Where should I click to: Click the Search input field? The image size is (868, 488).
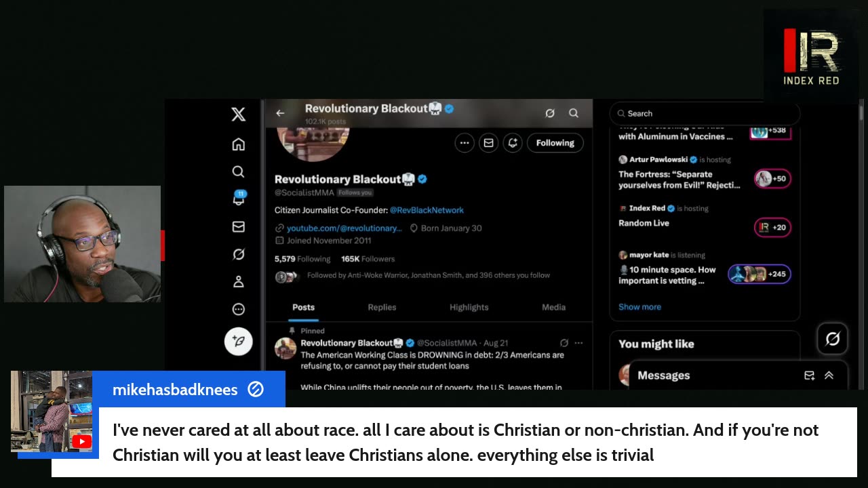pos(705,114)
